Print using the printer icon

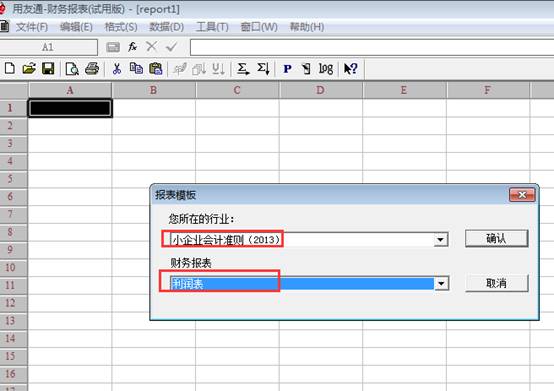[x=92, y=69]
